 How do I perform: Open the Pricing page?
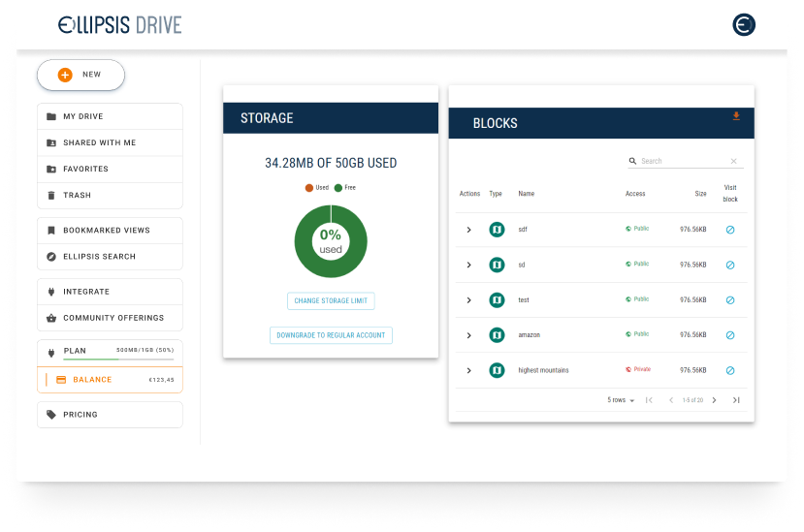[110, 415]
